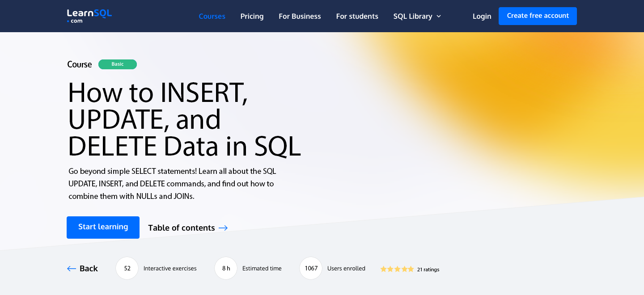Open the Login link
The image size is (644, 295).
pos(482,16)
